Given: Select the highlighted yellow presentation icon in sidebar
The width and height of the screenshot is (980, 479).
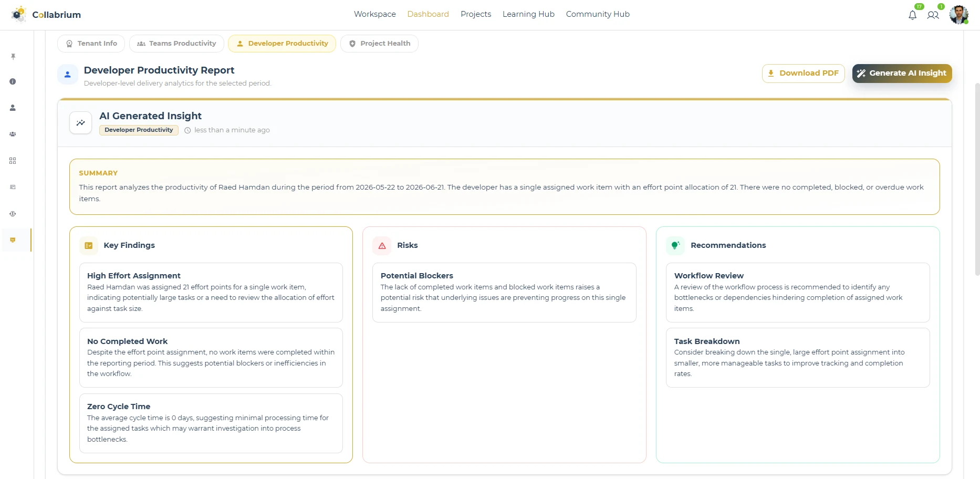Looking at the screenshot, I should click(x=13, y=240).
